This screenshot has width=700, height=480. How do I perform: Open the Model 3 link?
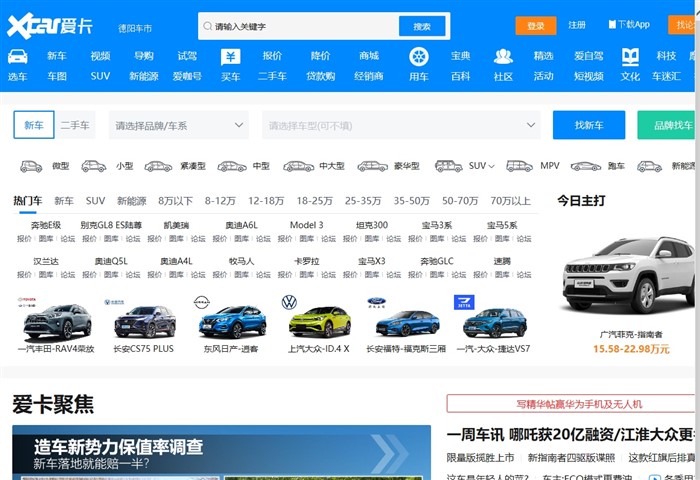pos(306,225)
